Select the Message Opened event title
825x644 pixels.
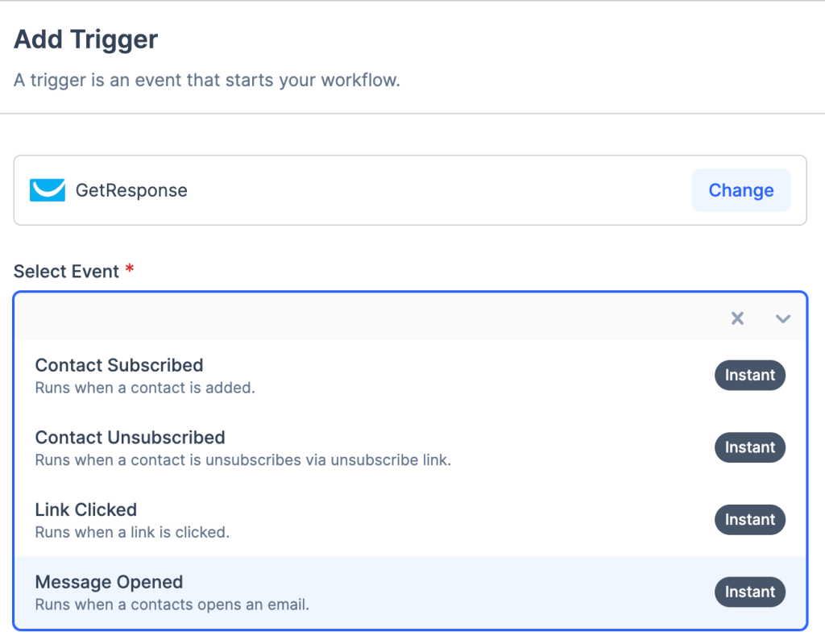(x=109, y=582)
